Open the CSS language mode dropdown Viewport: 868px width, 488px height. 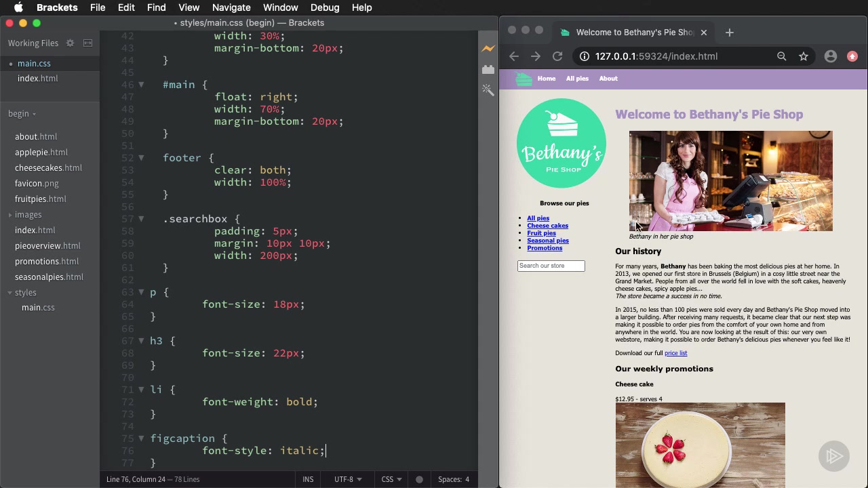391,479
